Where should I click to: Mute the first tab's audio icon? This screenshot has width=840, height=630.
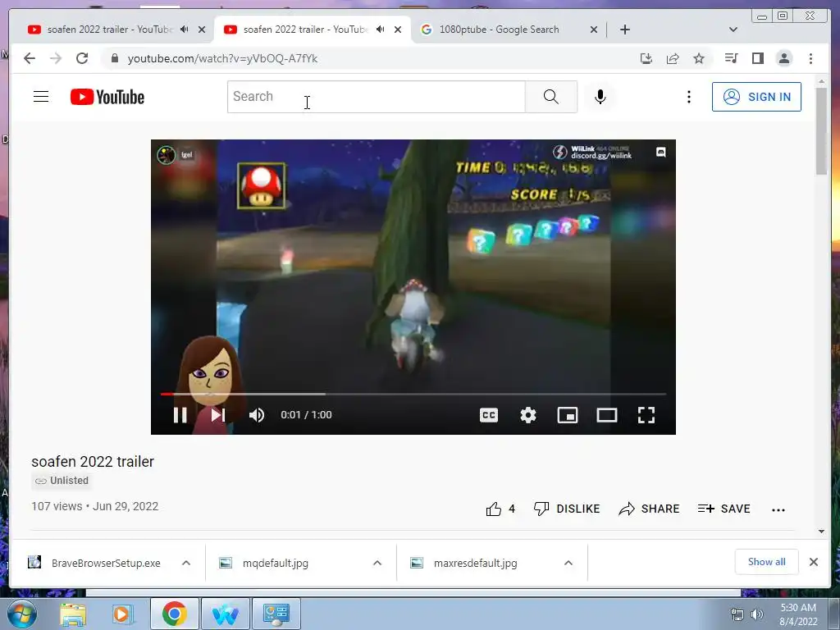(185, 30)
